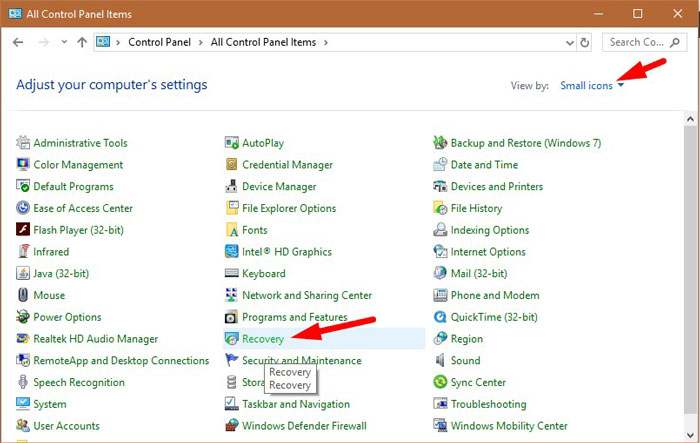The height and width of the screenshot is (443, 700).
Task: Open the Administrative Tools icon
Action: (x=23, y=142)
